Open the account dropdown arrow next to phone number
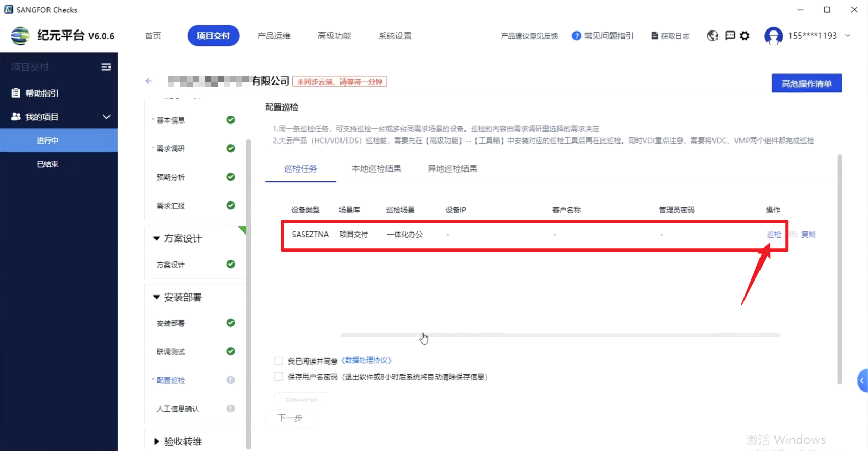The width and height of the screenshot is (868, 451). (x=848, y=36)
